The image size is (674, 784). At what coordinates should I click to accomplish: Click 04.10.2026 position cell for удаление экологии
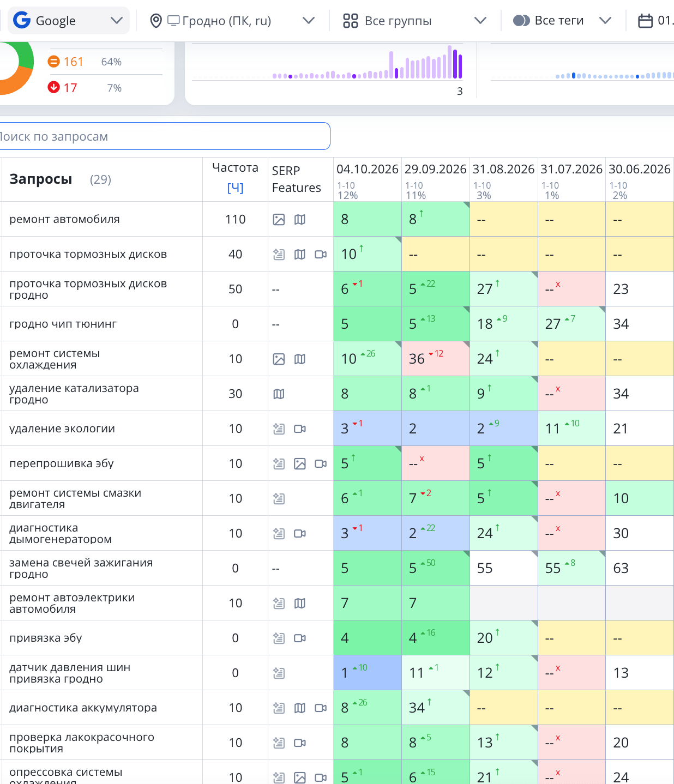tap(368, 429)
